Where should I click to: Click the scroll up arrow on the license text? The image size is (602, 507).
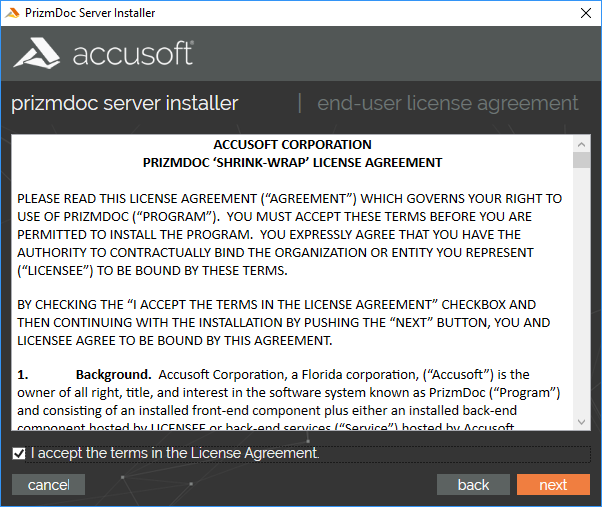pos(581,144)
